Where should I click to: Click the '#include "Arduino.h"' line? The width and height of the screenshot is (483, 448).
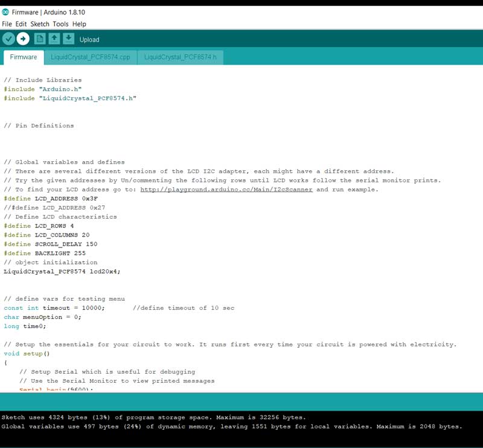(x=42, y=89)
